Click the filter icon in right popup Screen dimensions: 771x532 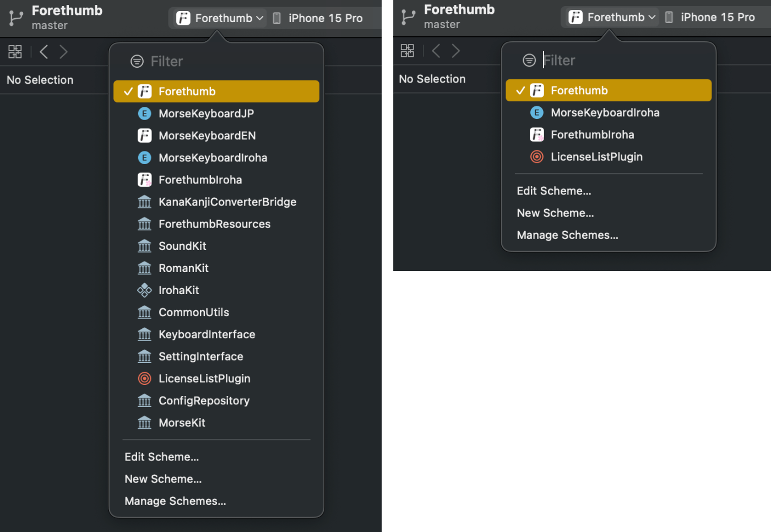tap(529, 60)
